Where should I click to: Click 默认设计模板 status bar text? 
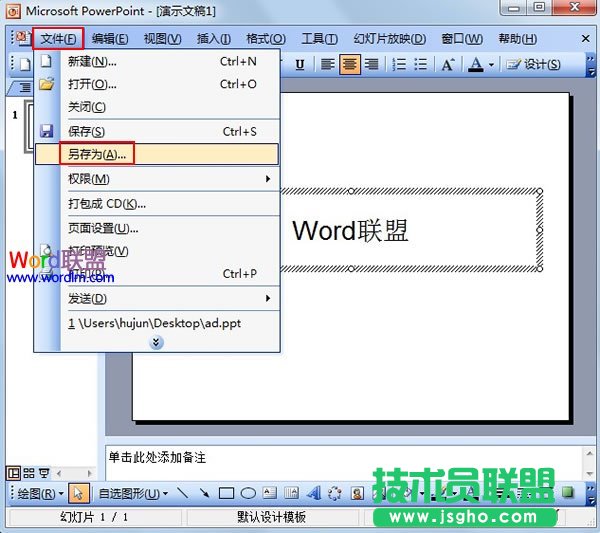(x=271, y=517)
